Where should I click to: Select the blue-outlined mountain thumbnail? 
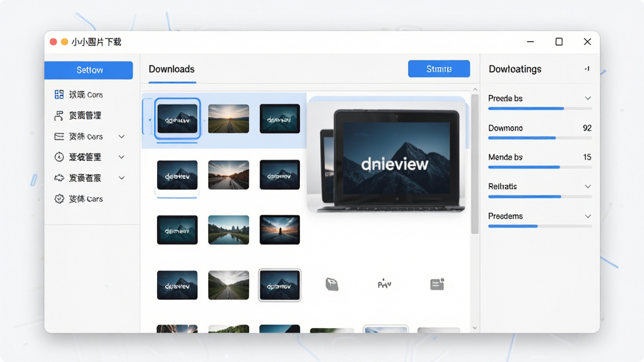click(177, 119)
